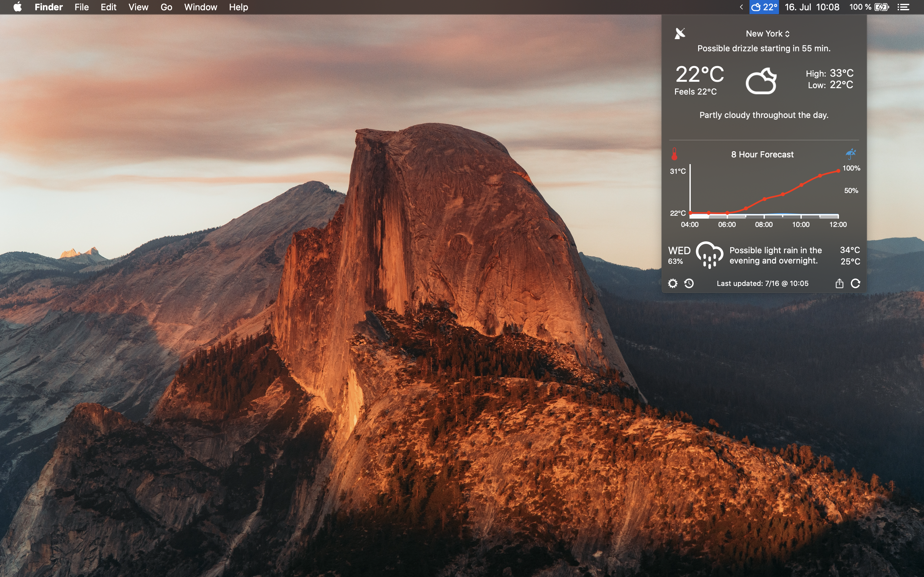The height and width of the screenshot is (577, 924).
Task: Click the 22° weather item in menu bar
Action: click(x=764, y=7)
